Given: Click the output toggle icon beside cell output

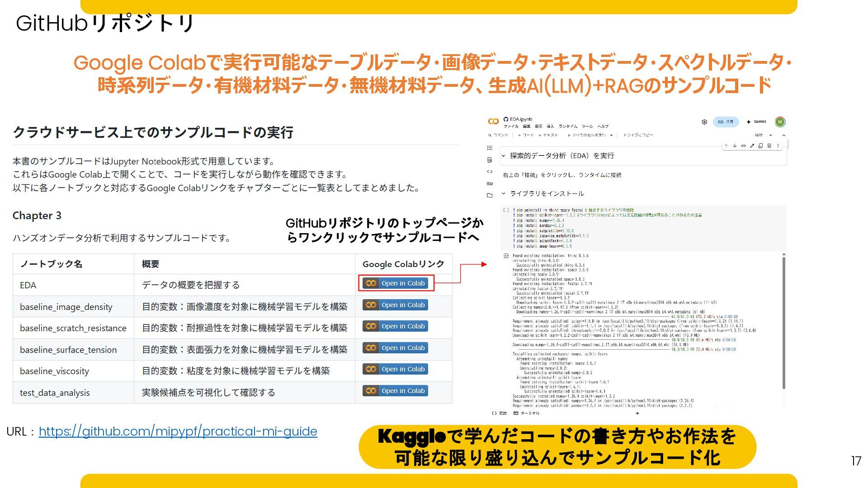Looking at the screenshot, I should coord(506,256).
